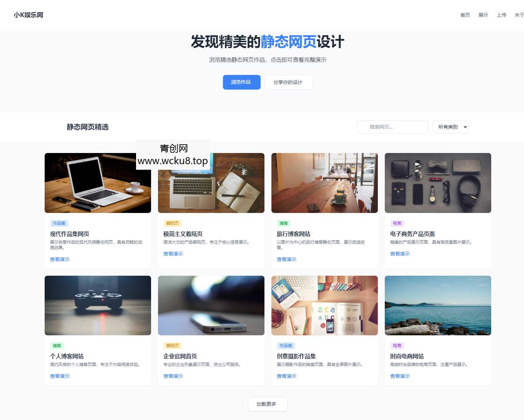This screenshot has width=524, height=420.
Task: Click 查看演示 under 极简主义着陆页
Action: (x=173, y=254)
